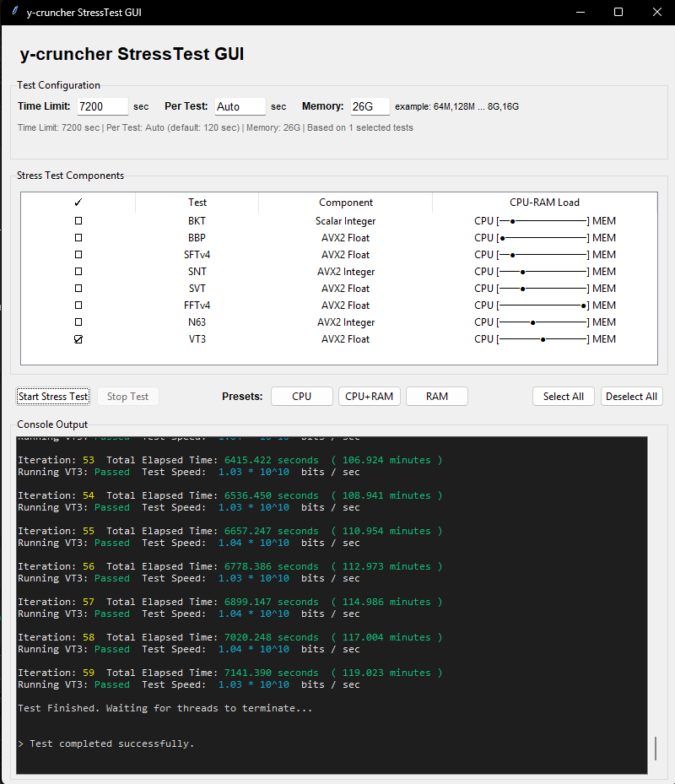Apply the RAM preset
The image size is (675, 784).
(437, 397)
